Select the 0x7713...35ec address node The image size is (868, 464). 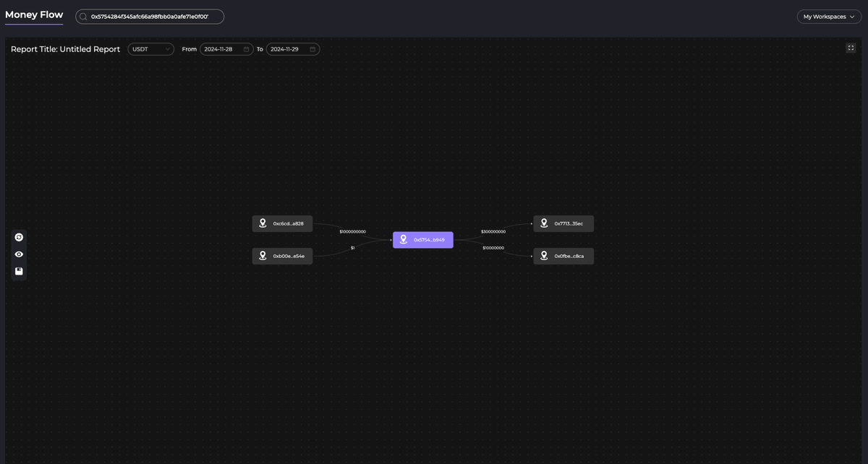569,223
